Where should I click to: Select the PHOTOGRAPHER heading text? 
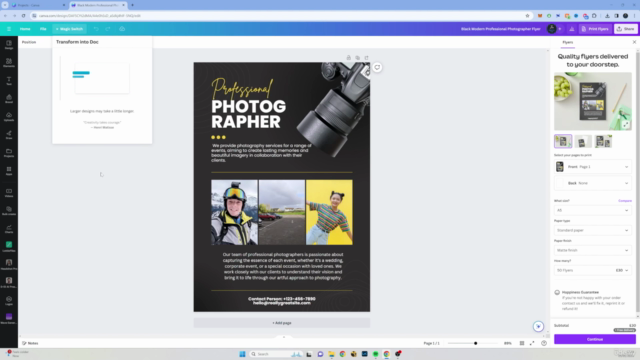(x=249, y=114)
